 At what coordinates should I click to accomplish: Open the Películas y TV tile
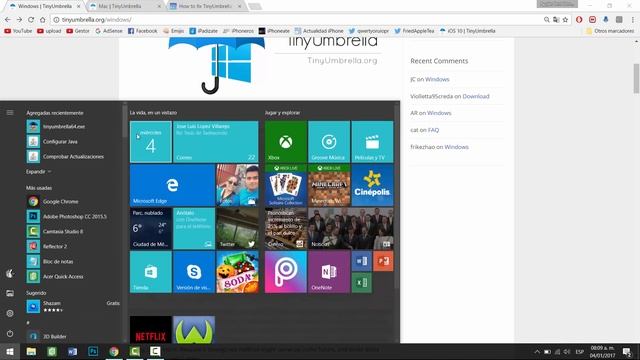tap(372, 141)
